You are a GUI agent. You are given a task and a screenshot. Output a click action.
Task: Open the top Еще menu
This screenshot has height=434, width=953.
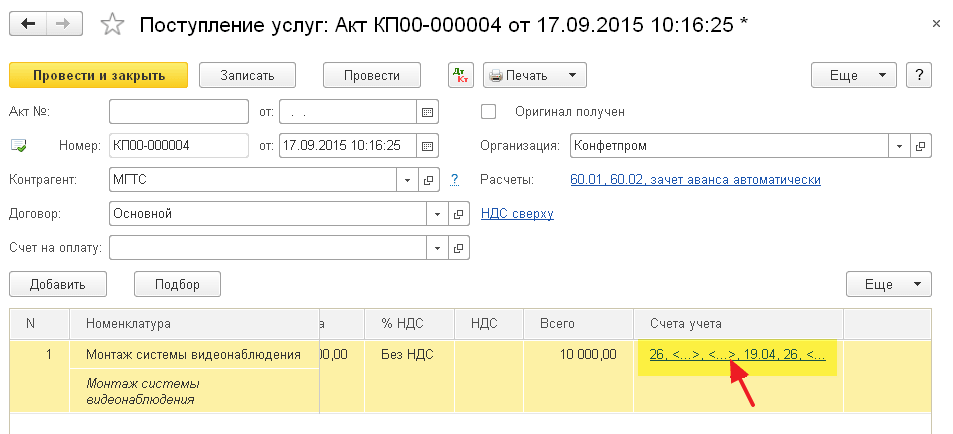tap(853, 75)
